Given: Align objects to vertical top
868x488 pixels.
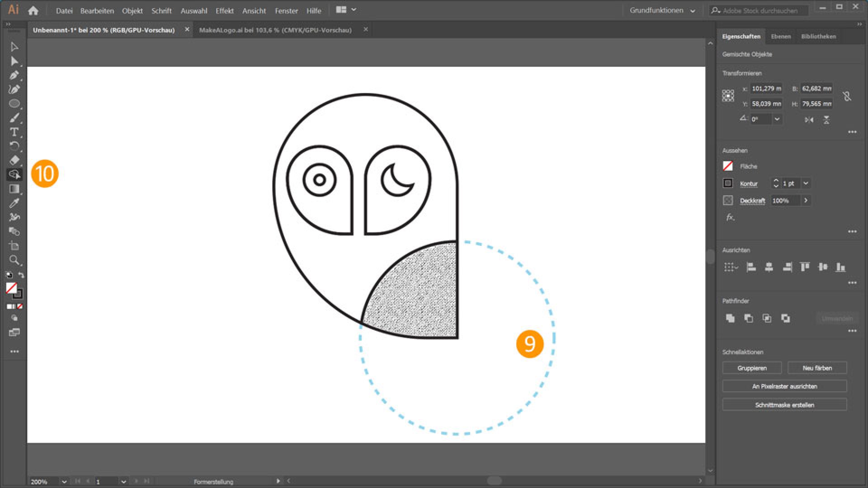Looking at the screenshot, I should click(x=805, y=267).
